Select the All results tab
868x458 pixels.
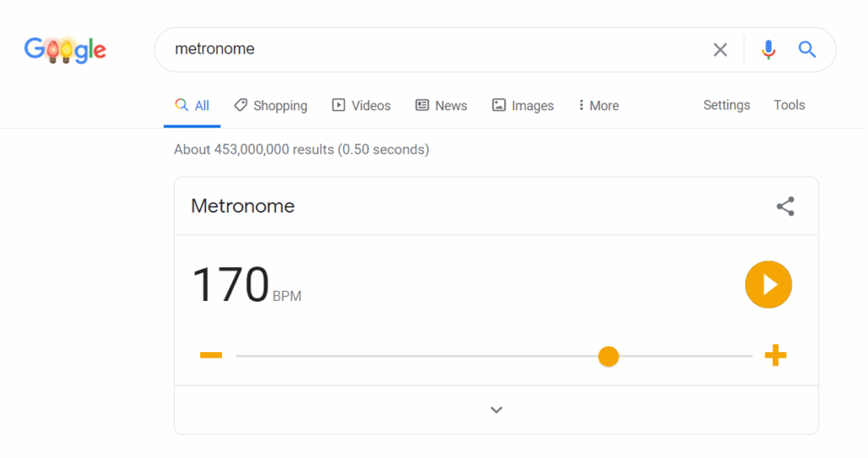(x=192, y=106)
